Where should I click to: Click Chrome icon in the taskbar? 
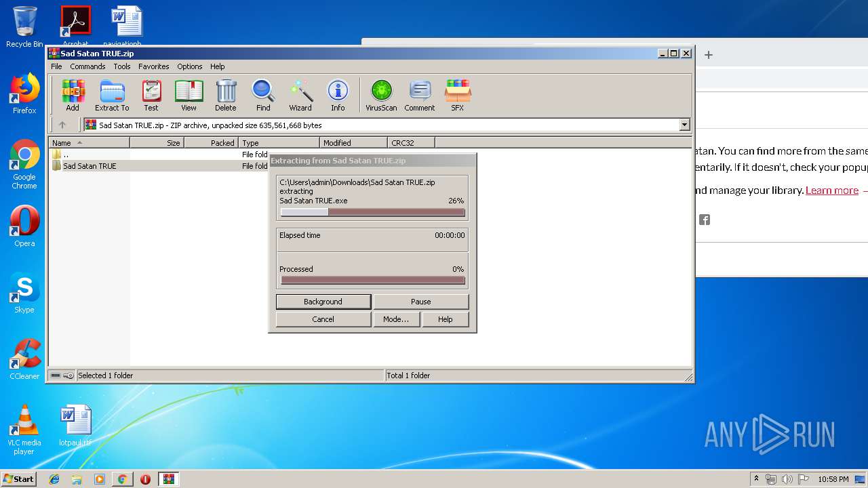122,479
